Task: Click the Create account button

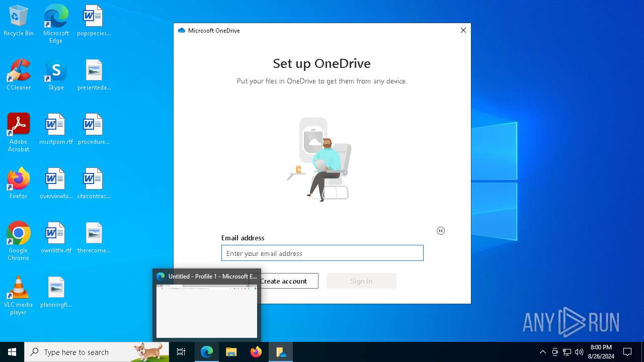Action: (283, 281)
